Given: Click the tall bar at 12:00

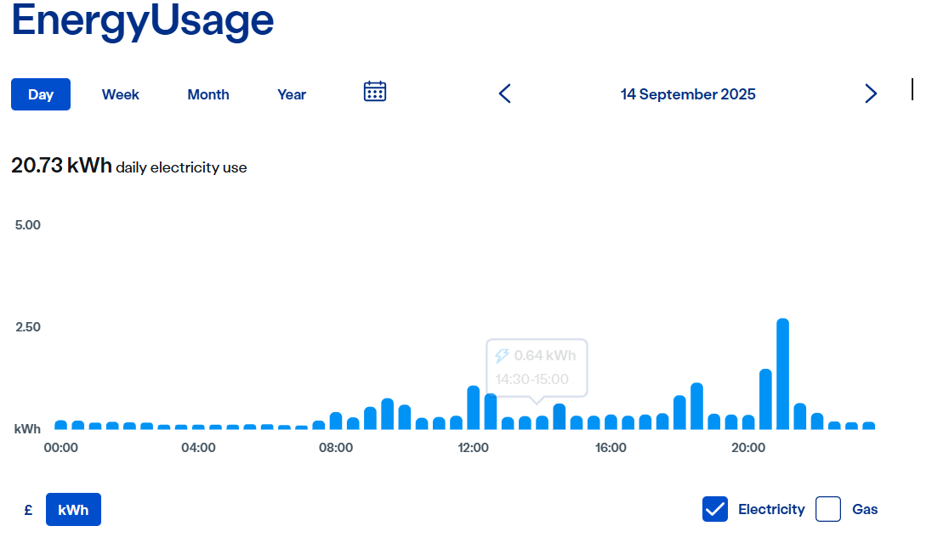Looking at the screenshot, I should [473, 407].
